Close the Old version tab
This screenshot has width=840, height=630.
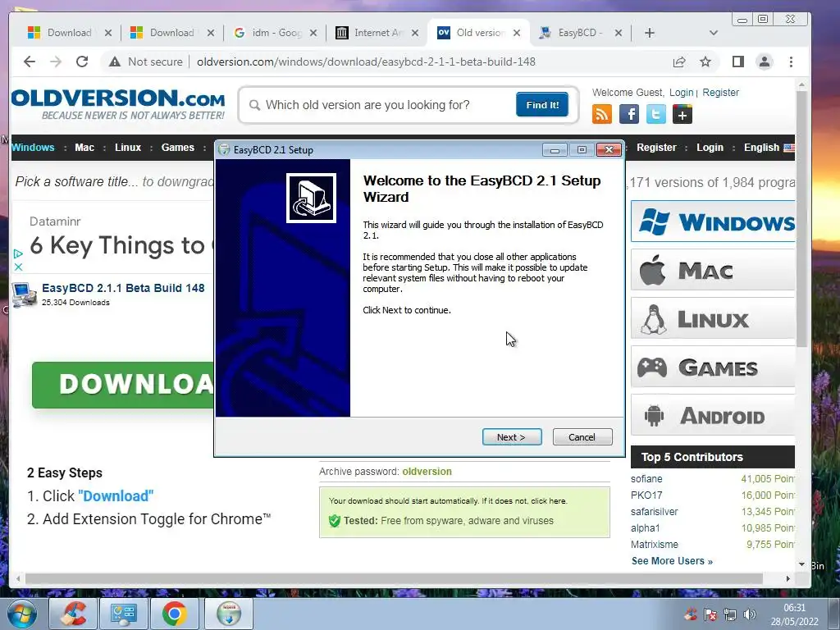(517, 33)
